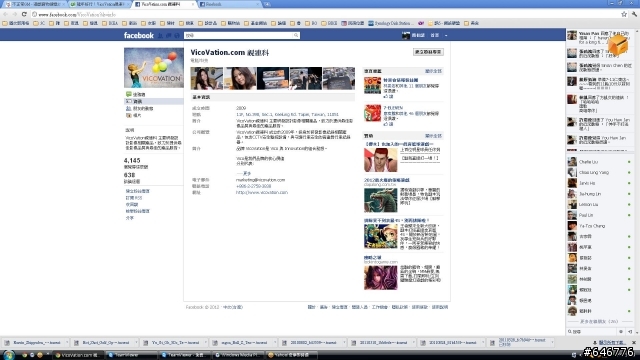Open the 7-ELEVEN page link

tap(393, 108)
